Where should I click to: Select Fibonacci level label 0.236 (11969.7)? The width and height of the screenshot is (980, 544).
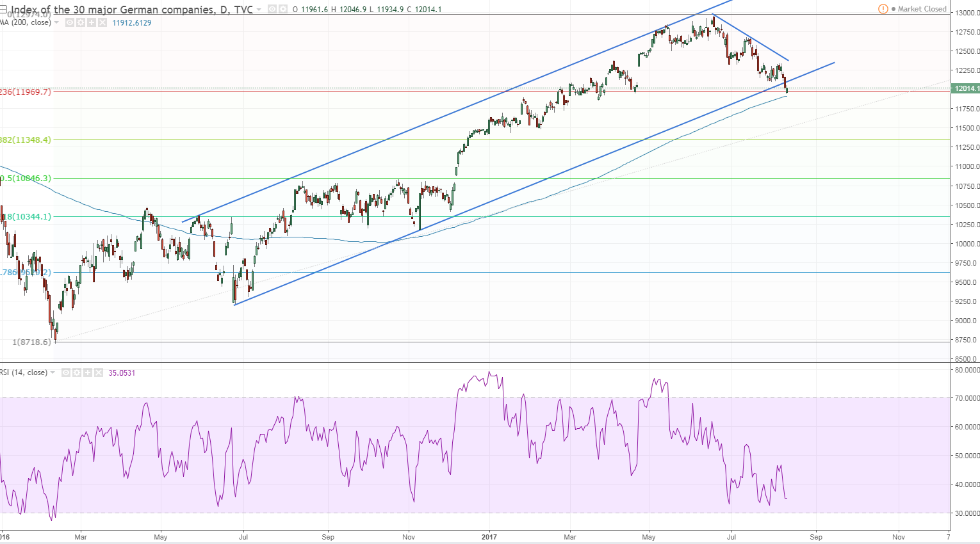coord(26,92)
